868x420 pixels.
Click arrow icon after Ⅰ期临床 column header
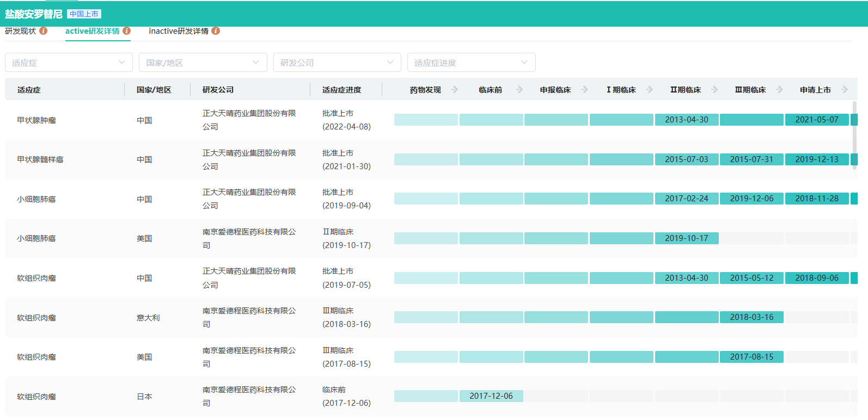click(650, 90)
